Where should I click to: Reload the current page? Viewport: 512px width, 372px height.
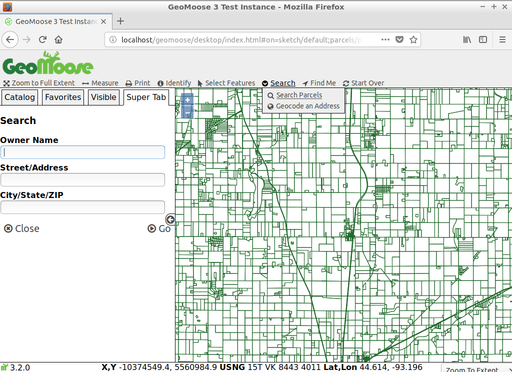42,40
